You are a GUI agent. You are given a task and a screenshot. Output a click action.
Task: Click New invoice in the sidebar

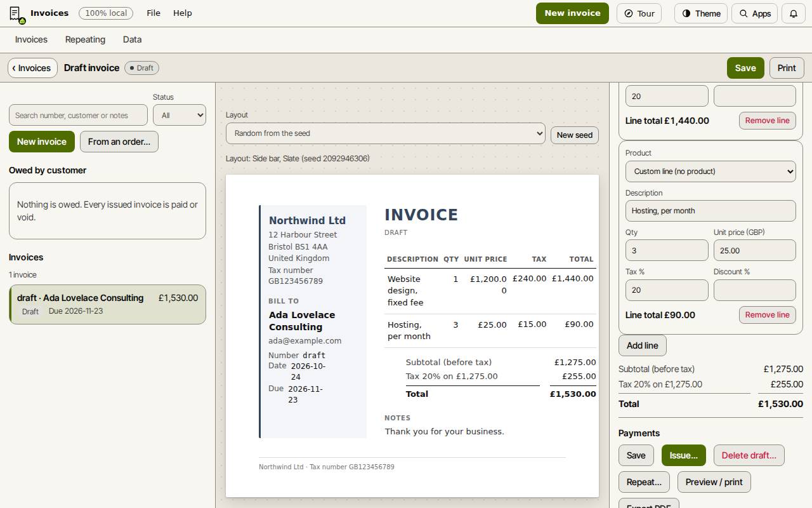pyautogui.click(x=42, y=142)
